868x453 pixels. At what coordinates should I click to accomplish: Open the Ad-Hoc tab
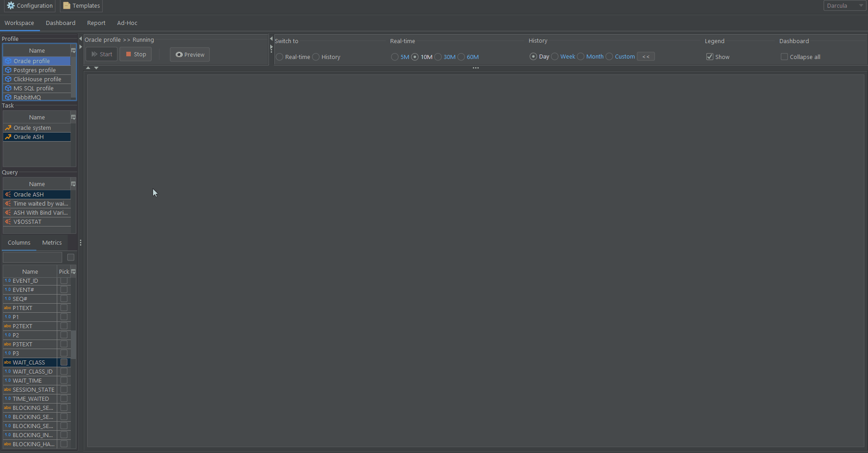(127, 23)
